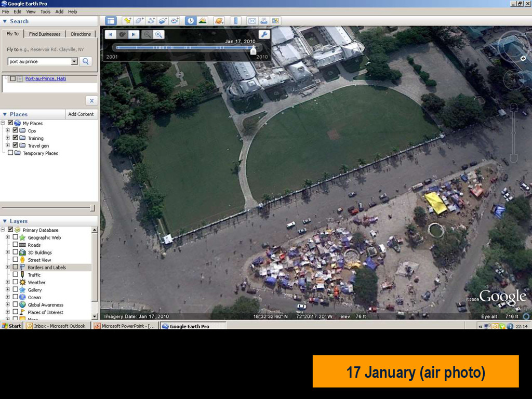This screenshot has height=399, width=532.
Task: Click the Weather layer sun icon
Action: coord(22,282)
